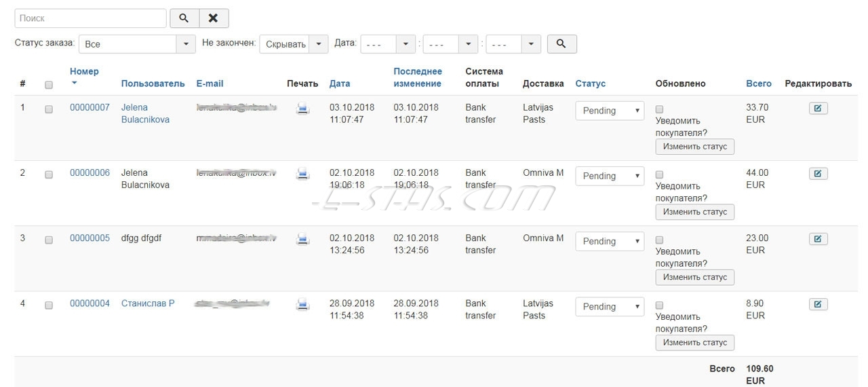This screenshot has height=387, width=868.
Task: Tick the select-all checkbox in table header
Action: coord(49,85)
